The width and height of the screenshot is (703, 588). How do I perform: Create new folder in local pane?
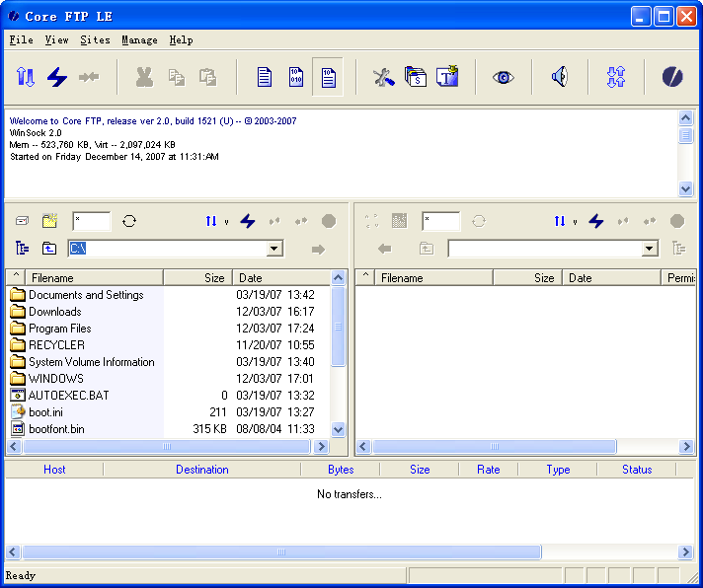49,221
